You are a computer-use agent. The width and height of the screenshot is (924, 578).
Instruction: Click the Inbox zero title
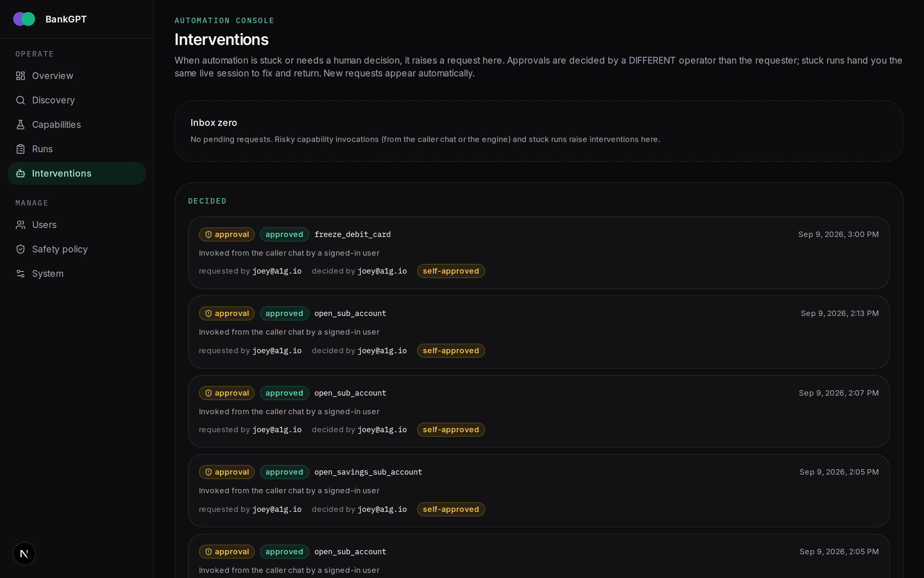(214, 123)
